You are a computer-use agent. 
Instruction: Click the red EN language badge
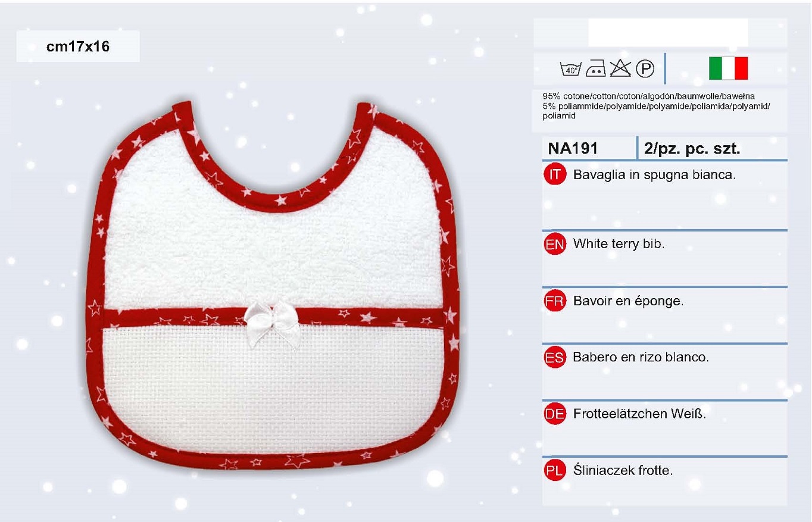point(555,244)
